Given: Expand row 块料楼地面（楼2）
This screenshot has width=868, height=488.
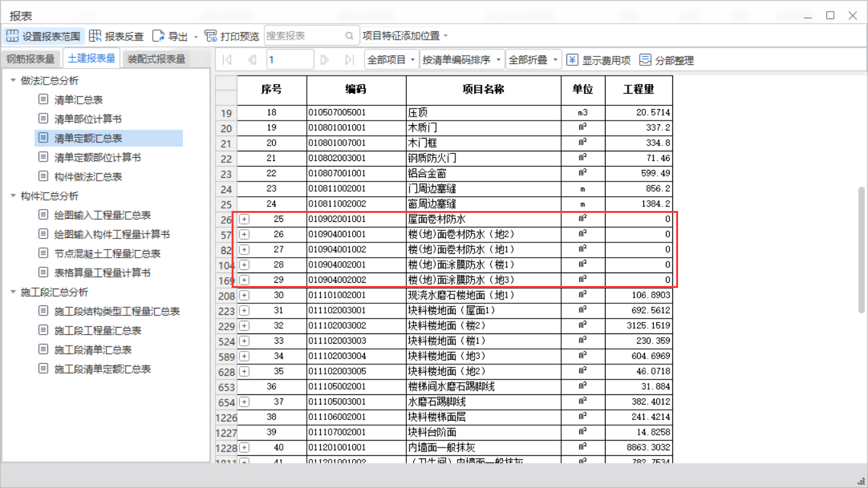Looking at the screenshot, I should [x=244, y=326].
